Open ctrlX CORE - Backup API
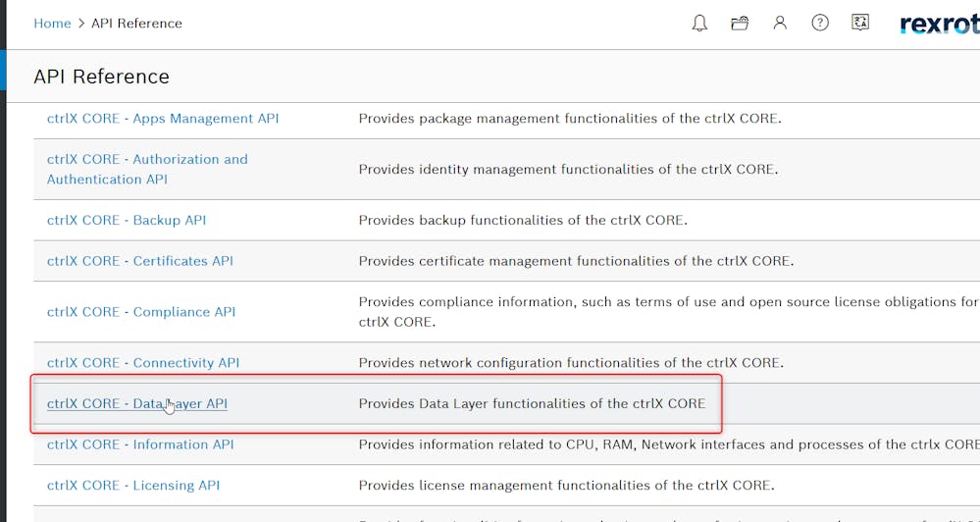The height and width of the screenshot is (522, 980). click(x=127, y=221)
